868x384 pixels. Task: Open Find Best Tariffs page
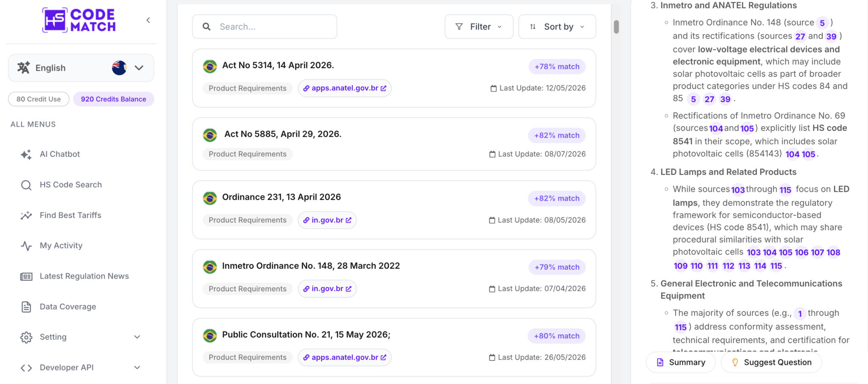(70, 215)
